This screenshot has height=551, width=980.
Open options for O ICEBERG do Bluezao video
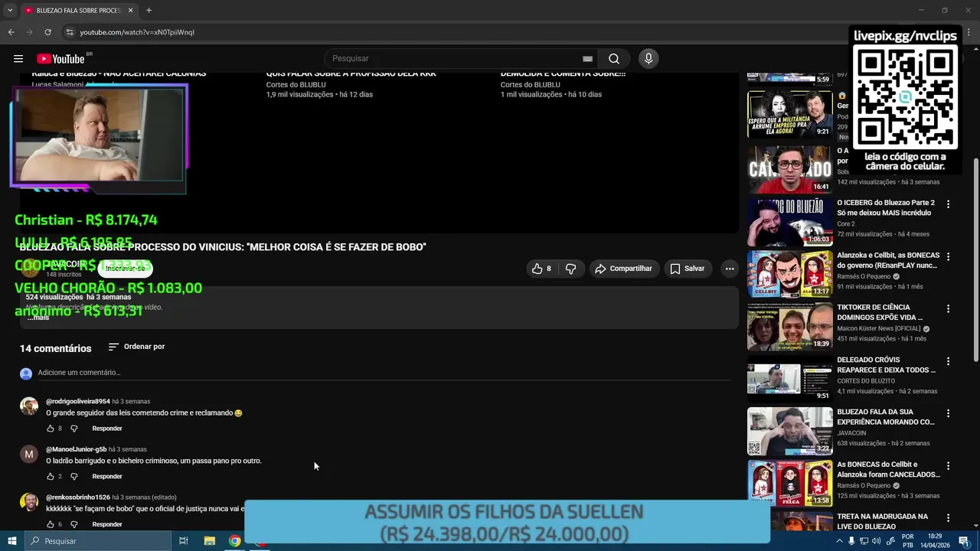(948, 204)
